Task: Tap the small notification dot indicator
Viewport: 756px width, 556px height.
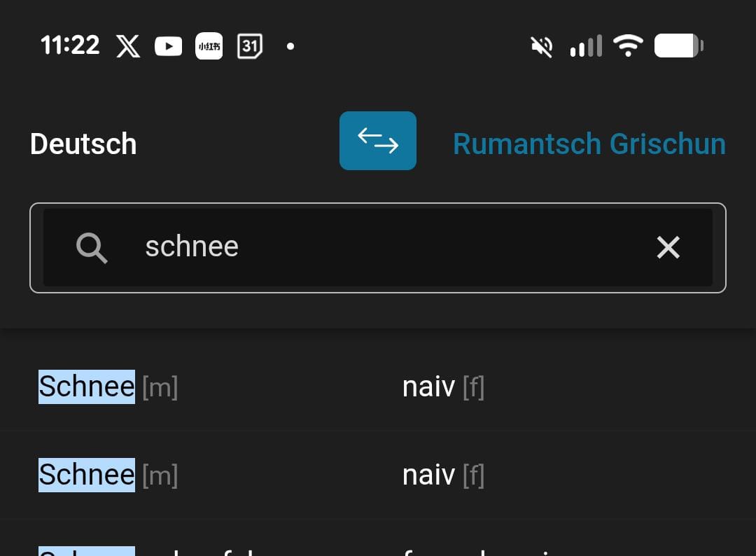Action: point(290,47)
